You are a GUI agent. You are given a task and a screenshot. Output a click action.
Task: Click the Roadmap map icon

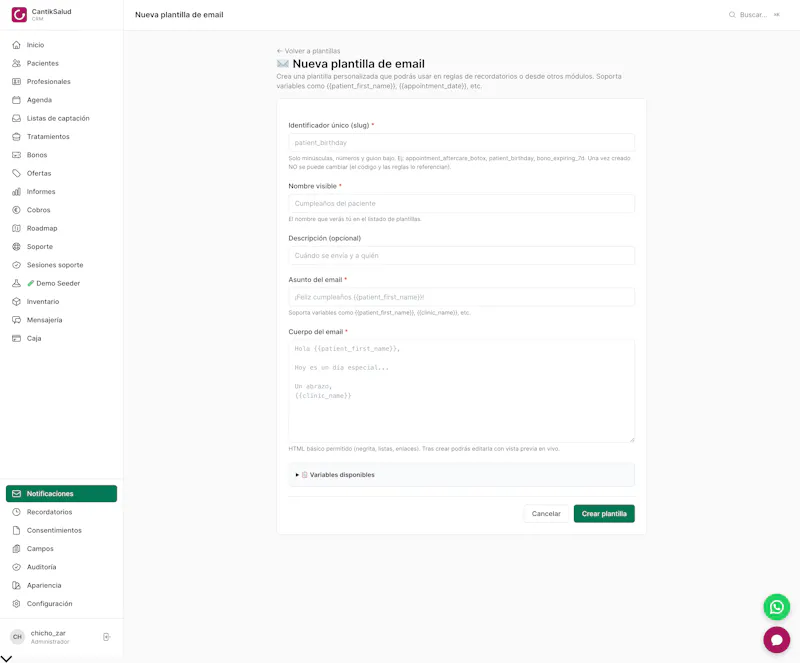[16, 229]
